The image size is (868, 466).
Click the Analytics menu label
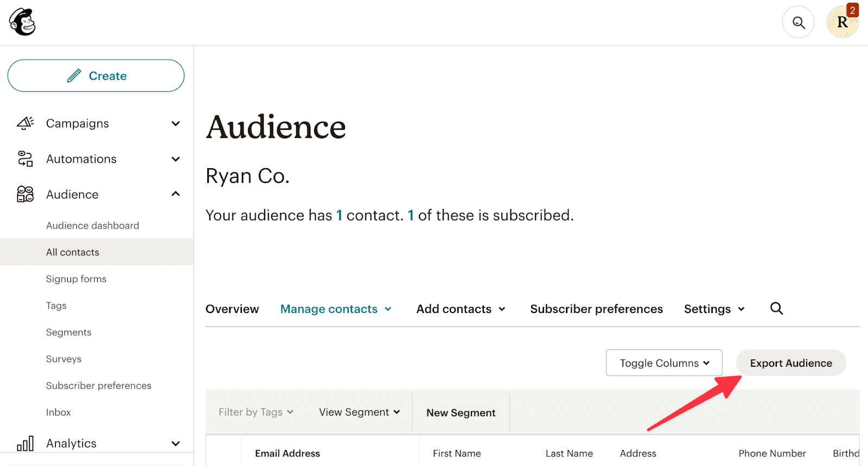(71, 444)
